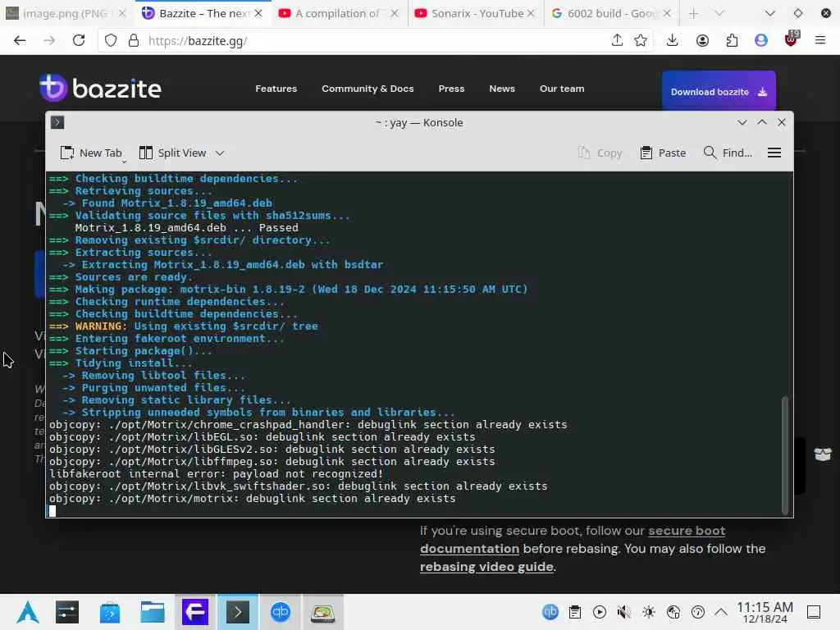Paste clipboard using Konsole's Paste button

(663, 153)
